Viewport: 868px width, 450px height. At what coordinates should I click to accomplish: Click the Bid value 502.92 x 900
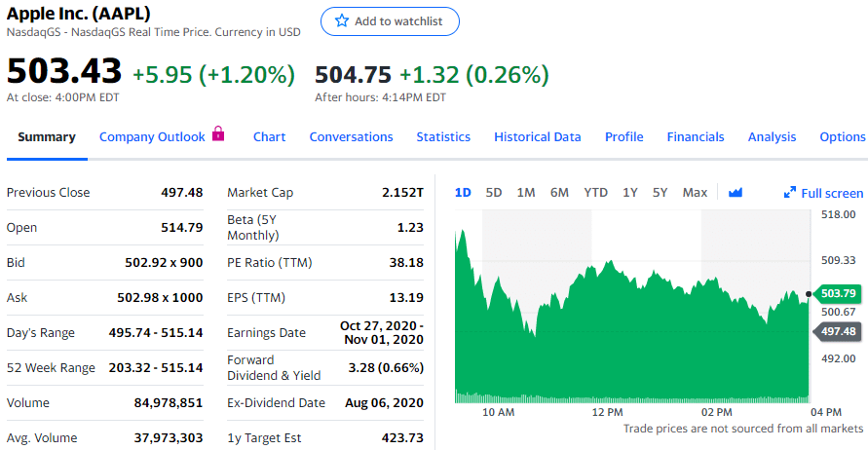click(x=164, y=262)
